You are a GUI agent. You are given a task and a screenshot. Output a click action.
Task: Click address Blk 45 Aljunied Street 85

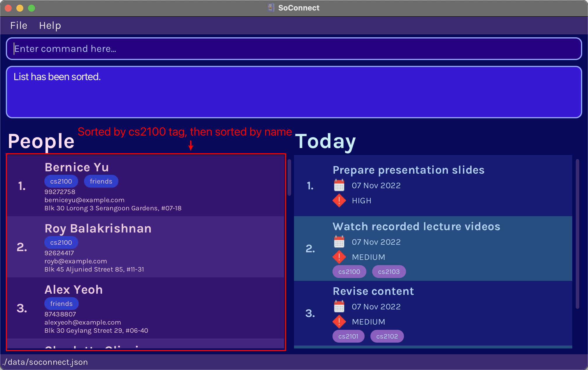pyautogui.click(x=94, y=269)
